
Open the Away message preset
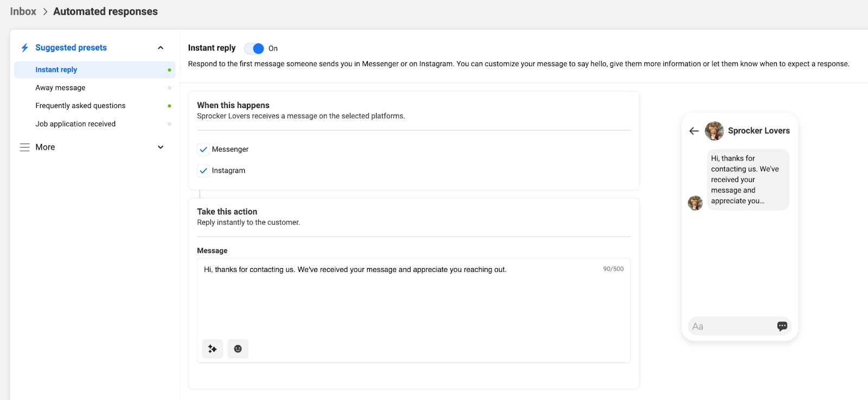click(60, 88)
